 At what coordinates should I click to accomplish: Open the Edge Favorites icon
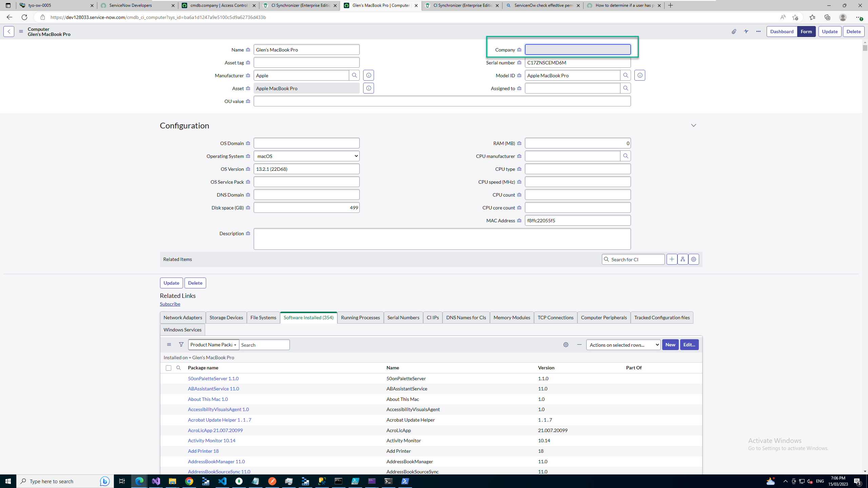(812, 17)
